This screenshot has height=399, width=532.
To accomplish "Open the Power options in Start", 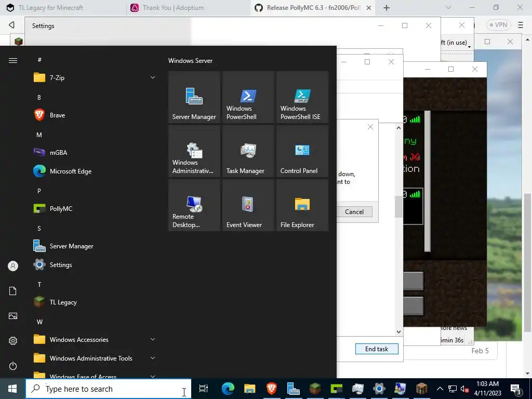I will pos(13,366).
